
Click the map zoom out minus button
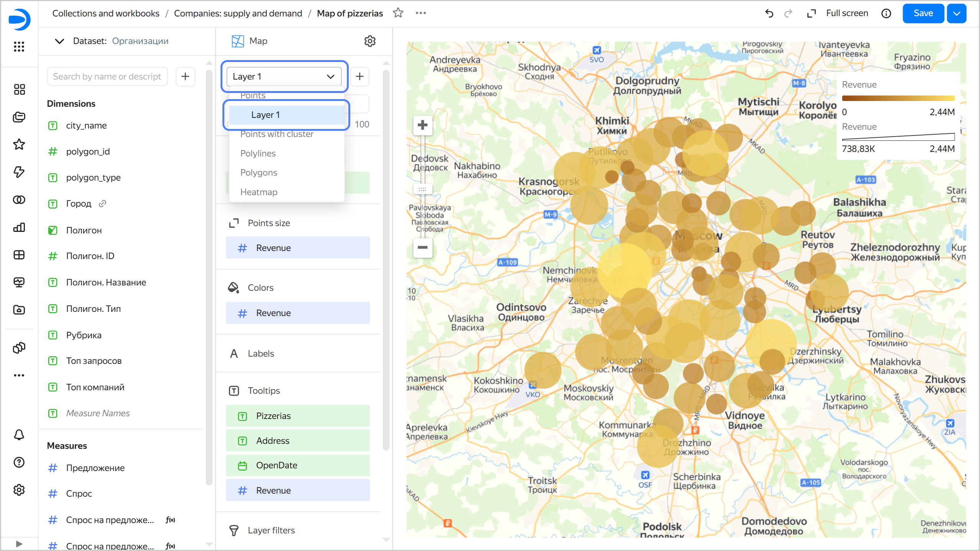(422, 248)
